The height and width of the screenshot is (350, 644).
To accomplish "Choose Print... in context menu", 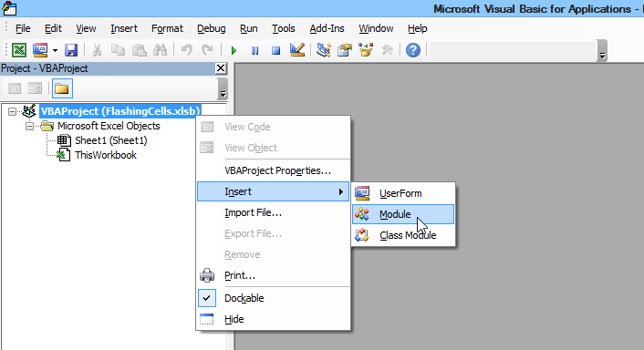I will tap(273, 275).
